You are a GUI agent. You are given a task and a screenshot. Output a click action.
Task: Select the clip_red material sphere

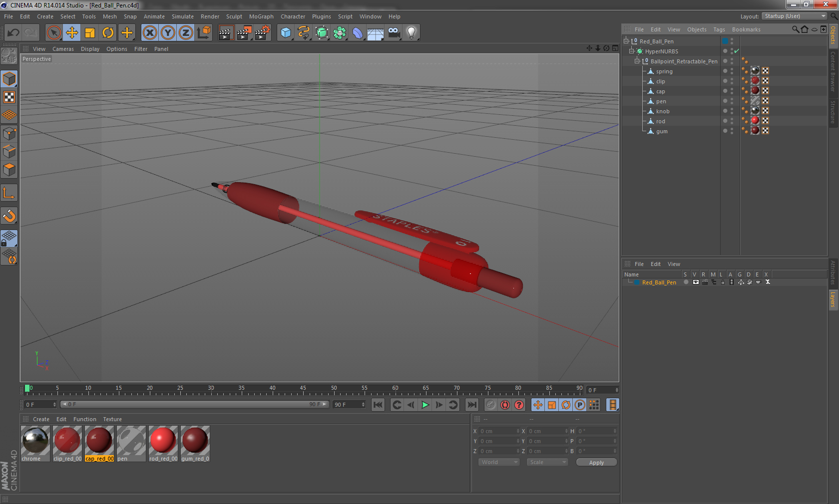click(67, 440)
